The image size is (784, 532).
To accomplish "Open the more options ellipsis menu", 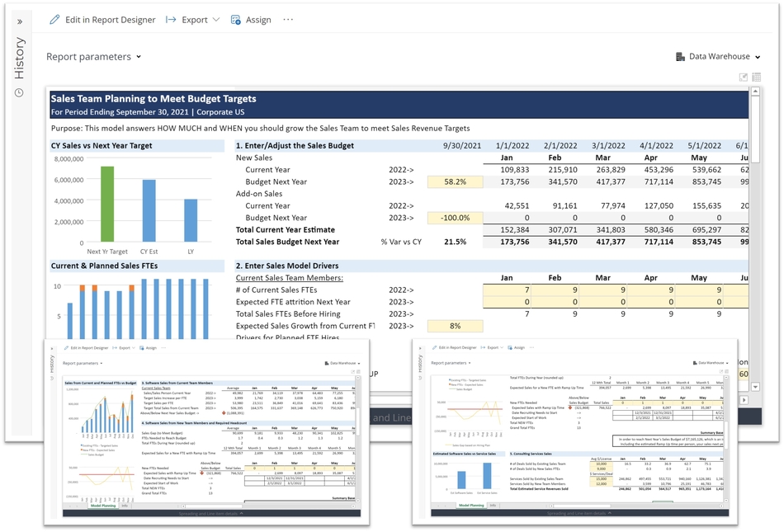I will (x=287, y=19).
